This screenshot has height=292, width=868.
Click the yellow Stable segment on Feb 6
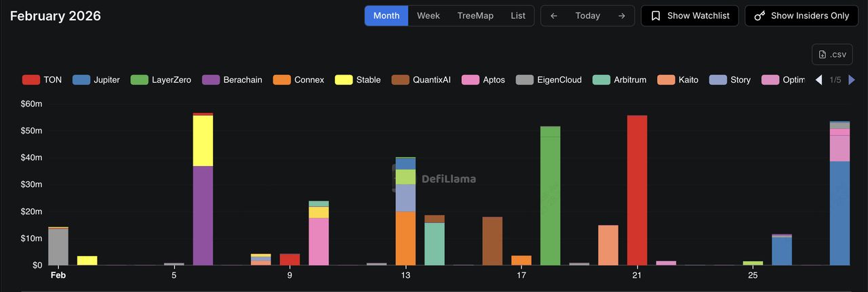pos(203,141)
